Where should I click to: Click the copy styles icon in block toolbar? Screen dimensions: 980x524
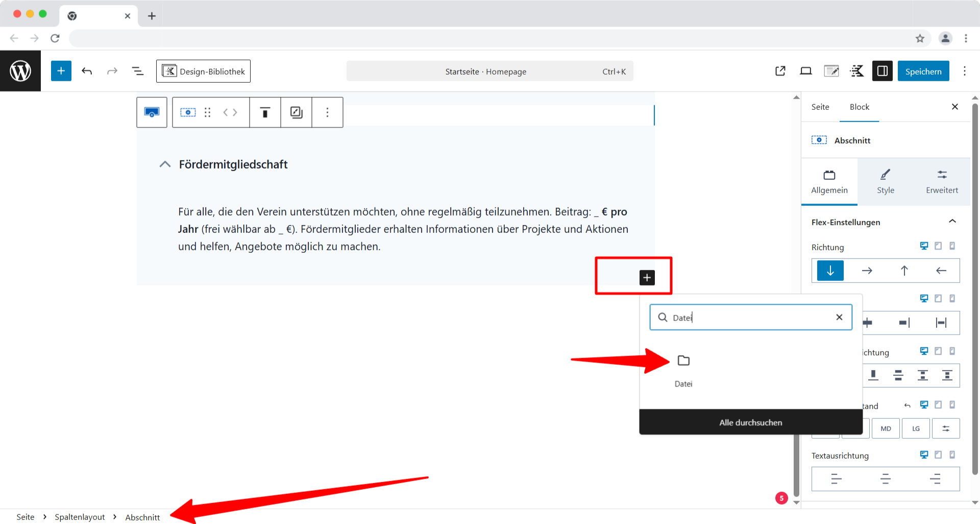tap(296, 112)
